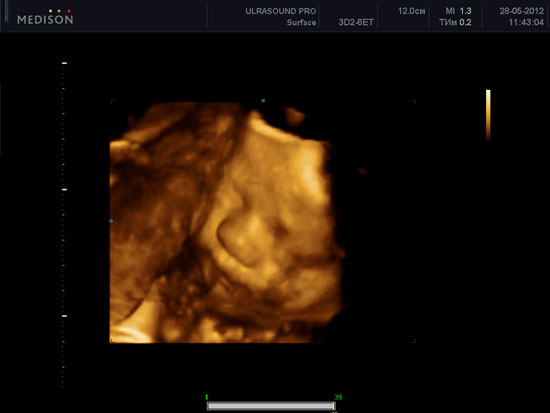The image size is (550, 413).
Task: Click the 3D2-6ET probe label
Action: 356,22
